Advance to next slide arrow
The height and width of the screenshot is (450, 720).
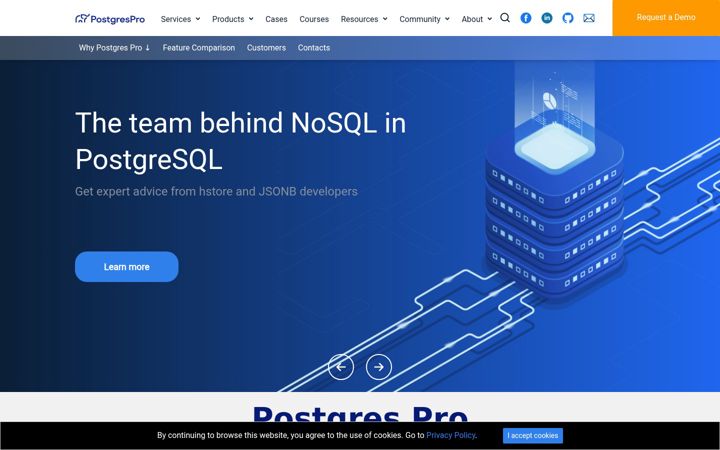click(379, 367)
